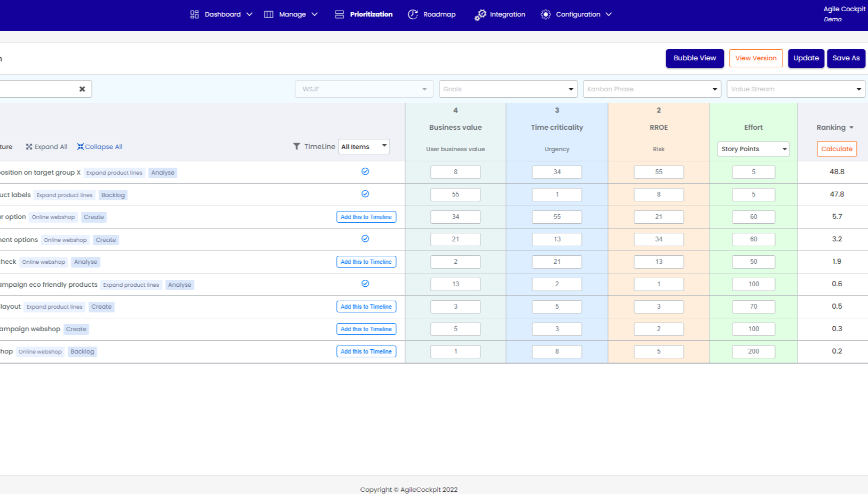Click the 'Online webshop' tag on payment options row
868x494 pixels.
point(65,240)
